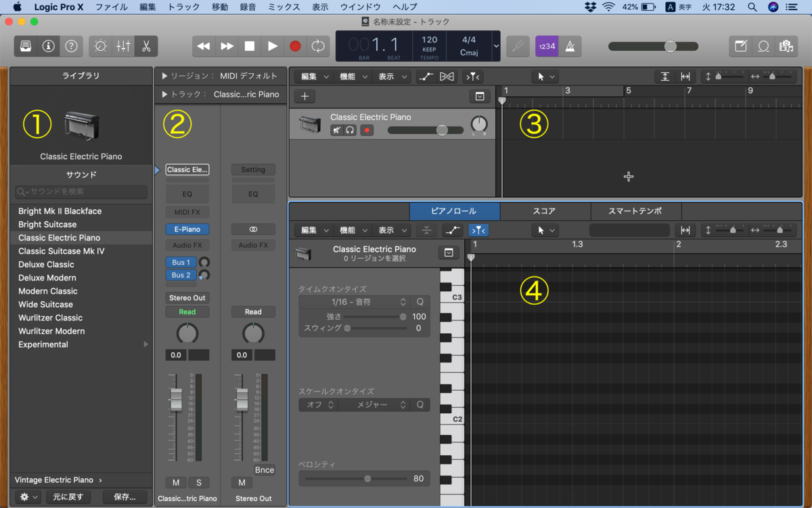
Task: Toggle the Library button in the control bar
Action: pyautogui.click(x=26, y=46)
